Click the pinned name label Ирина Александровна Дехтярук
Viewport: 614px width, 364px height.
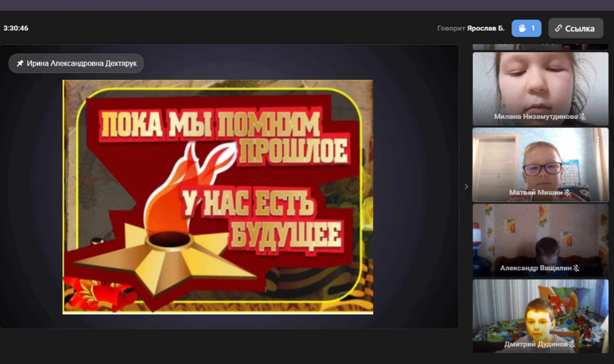[x=82, y=63]
